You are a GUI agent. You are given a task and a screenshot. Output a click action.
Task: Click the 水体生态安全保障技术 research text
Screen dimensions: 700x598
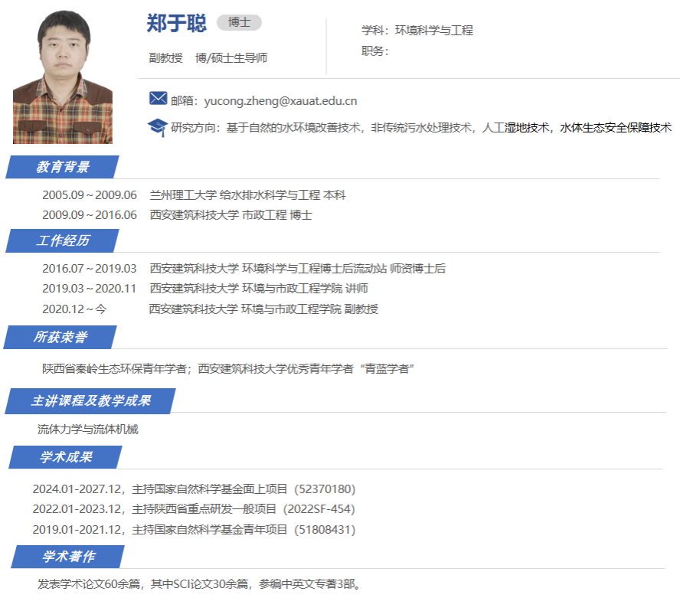[x=616, y=128]
